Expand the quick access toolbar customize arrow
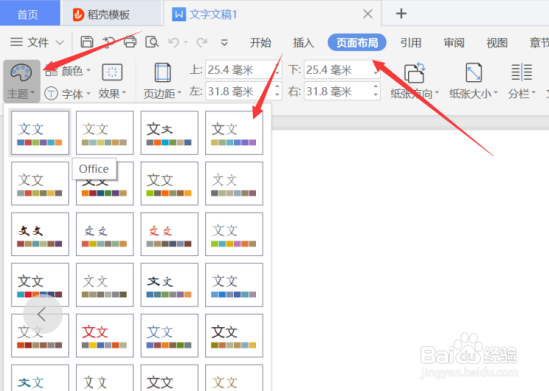This screenshot has width=549, height=391. coord(224,43)
